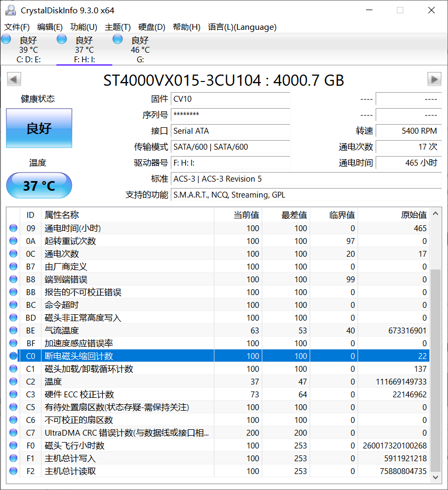Select the C: D: E: disk tab
448x490 pixels.
coord(28,50)
